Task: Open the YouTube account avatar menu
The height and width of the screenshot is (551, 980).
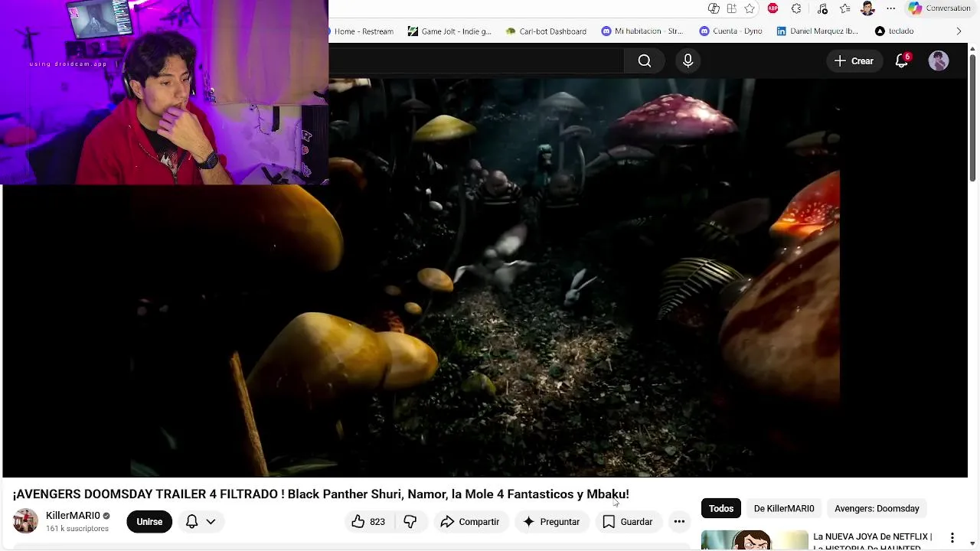Action: point(939,61)
